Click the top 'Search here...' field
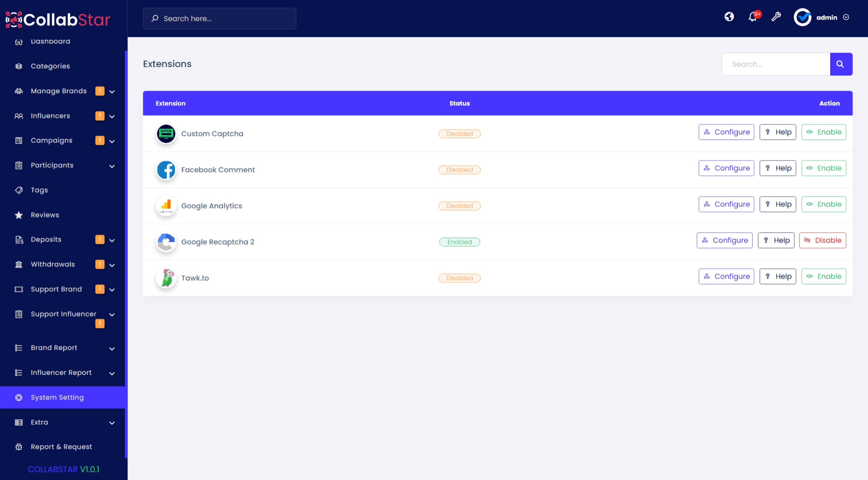The image size is (868, 480). click(219, 18)
